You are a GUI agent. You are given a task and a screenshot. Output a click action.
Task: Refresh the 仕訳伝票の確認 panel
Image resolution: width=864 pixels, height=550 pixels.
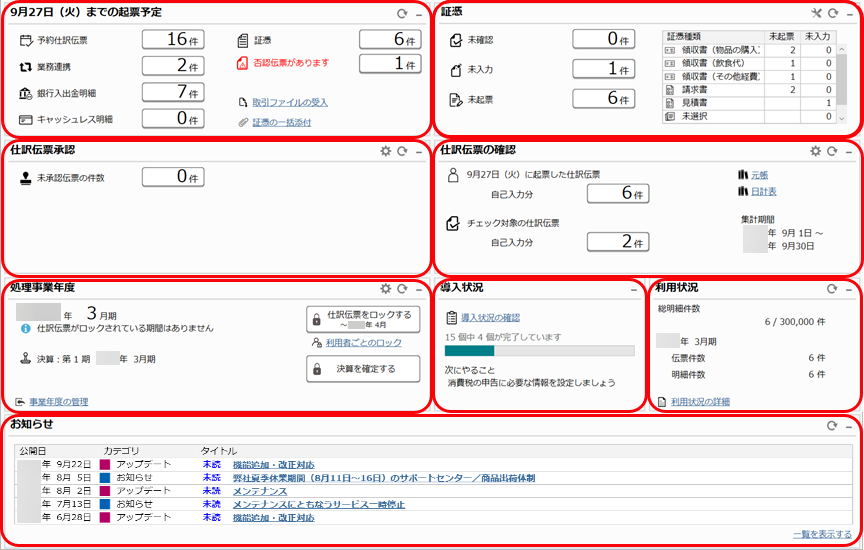pos(832,151)
